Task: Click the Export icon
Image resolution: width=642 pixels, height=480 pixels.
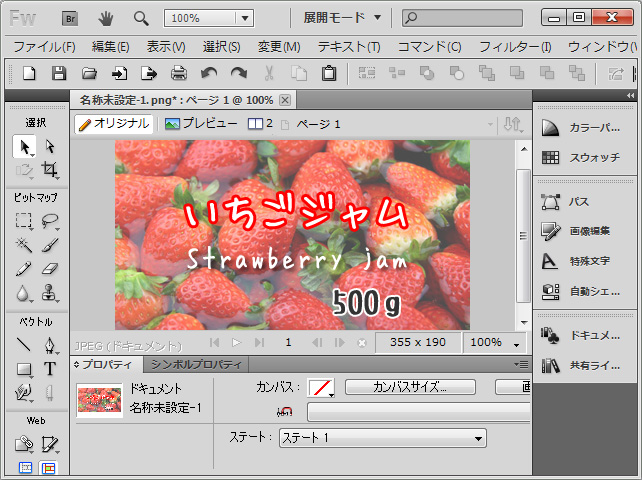Action: [x=149, y=74]
